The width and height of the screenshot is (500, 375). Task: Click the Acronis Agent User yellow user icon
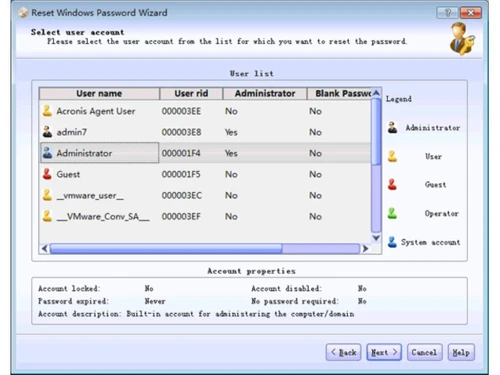(x=47, y=111)
